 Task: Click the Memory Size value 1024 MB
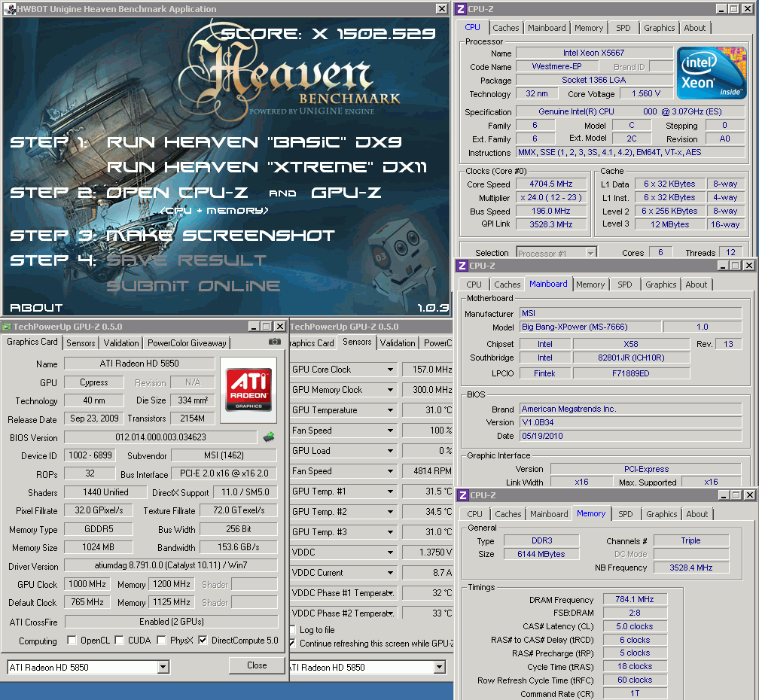coord(98,547)
